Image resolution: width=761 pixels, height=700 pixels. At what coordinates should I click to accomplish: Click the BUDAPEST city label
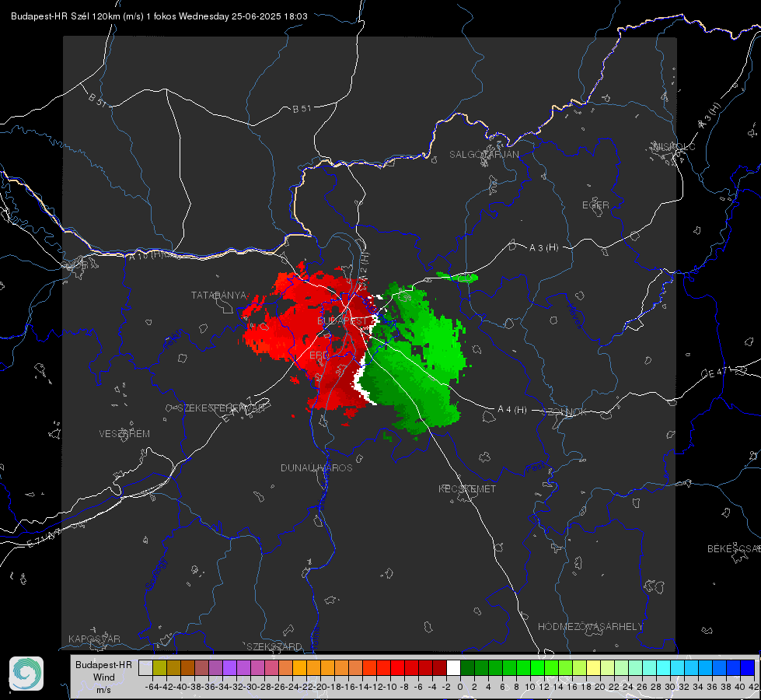tap(343, 321)
